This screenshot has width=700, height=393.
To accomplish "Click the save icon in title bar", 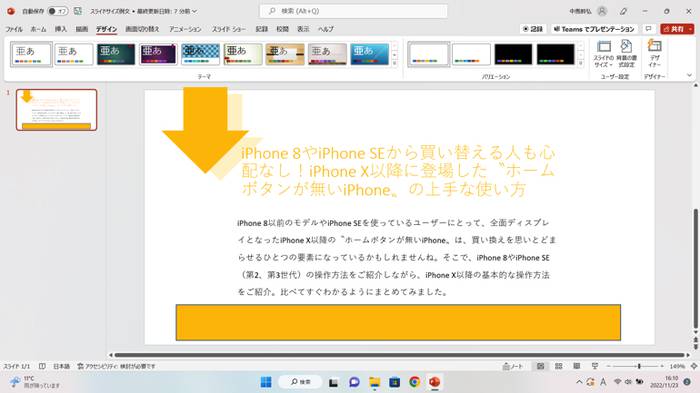I will coord(78,11).
